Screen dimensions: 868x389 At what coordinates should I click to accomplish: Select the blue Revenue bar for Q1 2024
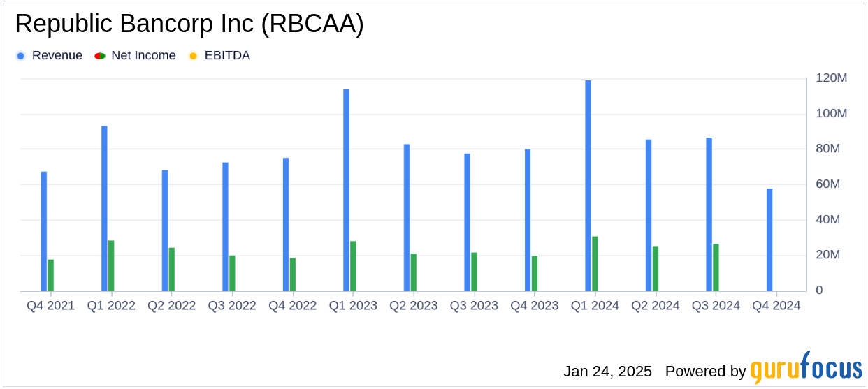[x=588, y=185]
